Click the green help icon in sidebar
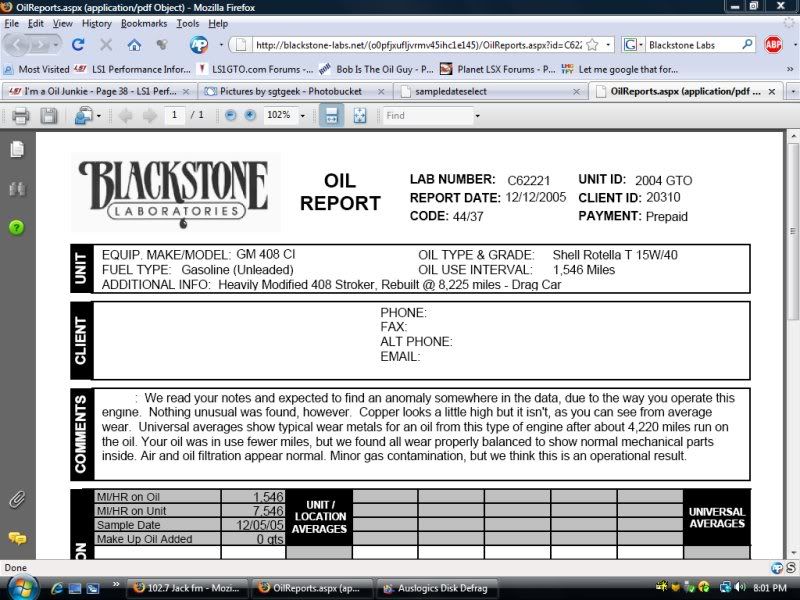The height and width of the screenshot is (600, 800). [x=16, y=228]
